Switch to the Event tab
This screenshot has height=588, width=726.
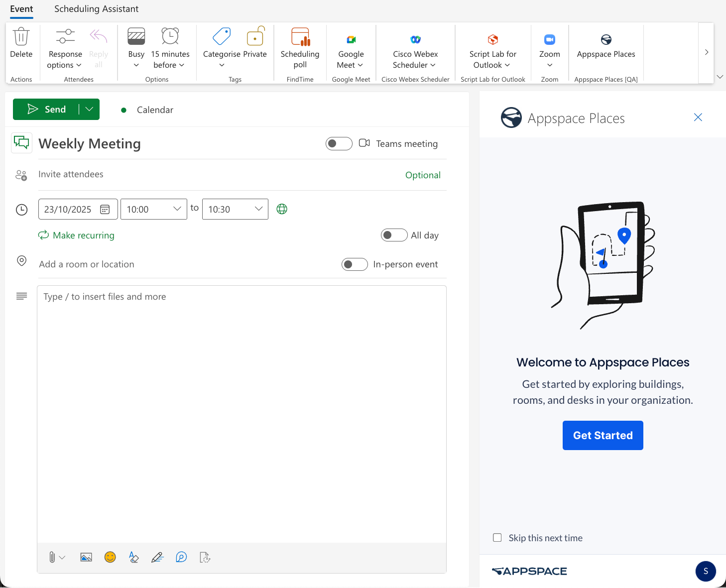21,9
